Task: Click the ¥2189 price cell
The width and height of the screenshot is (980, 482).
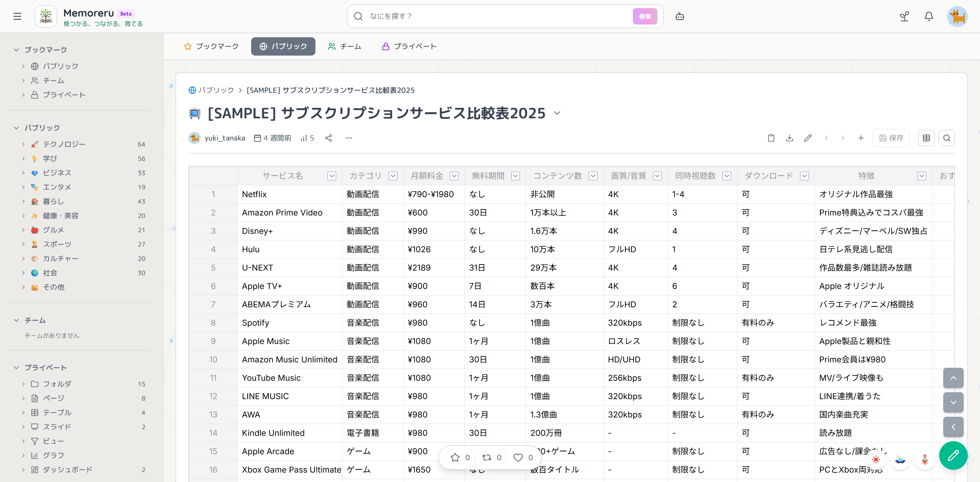Action: pos(434,268)
